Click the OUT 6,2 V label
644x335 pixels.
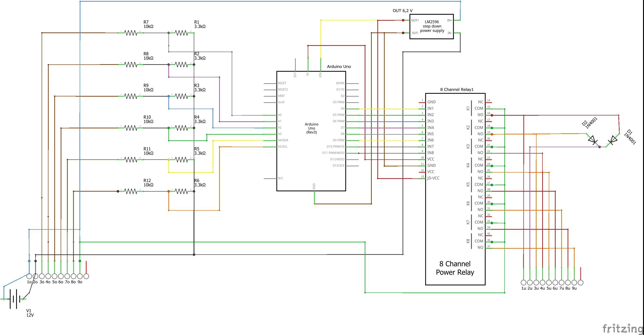tap(403, 11)
